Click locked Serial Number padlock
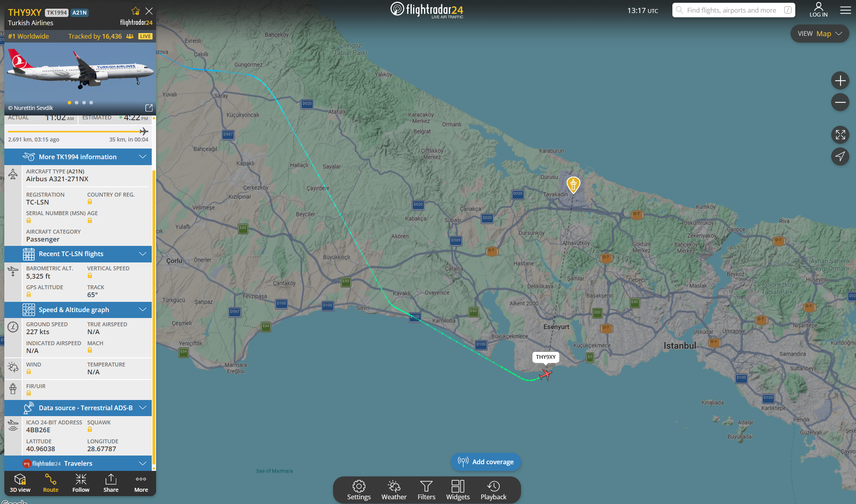The width and height of the screenshot is (856, 504). click(x=29, y=221)
